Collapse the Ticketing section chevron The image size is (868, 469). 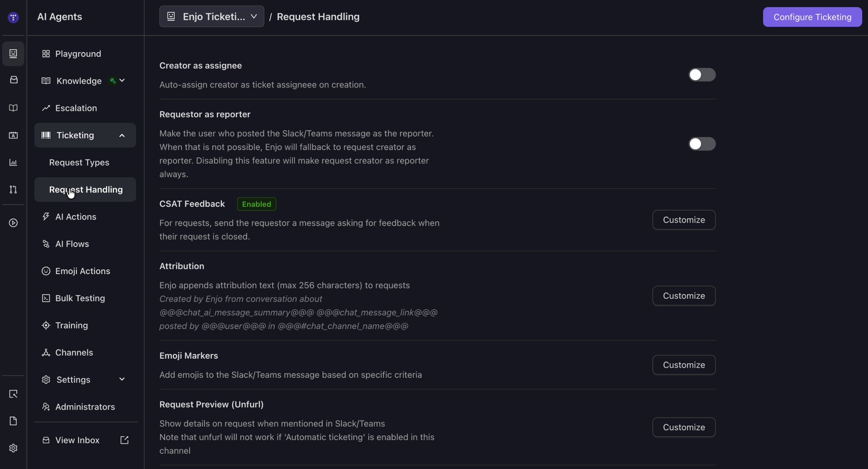click(x=122, y=135)
